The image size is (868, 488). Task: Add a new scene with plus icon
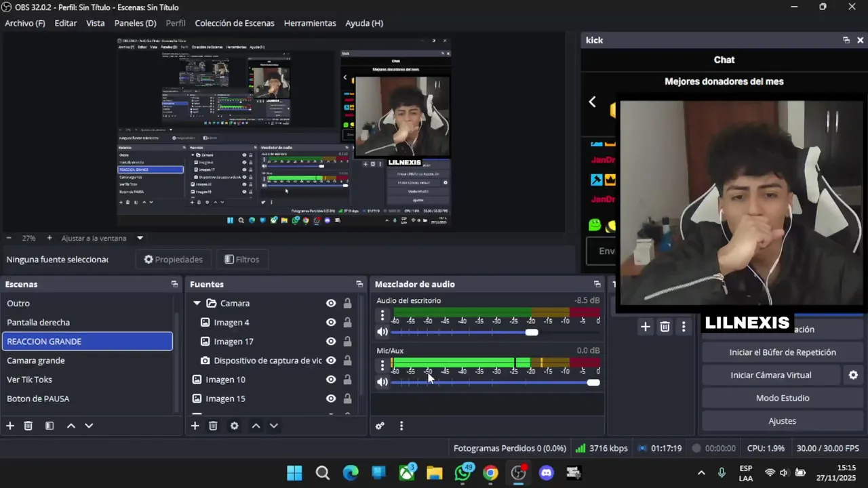click(x=10, y=426)
